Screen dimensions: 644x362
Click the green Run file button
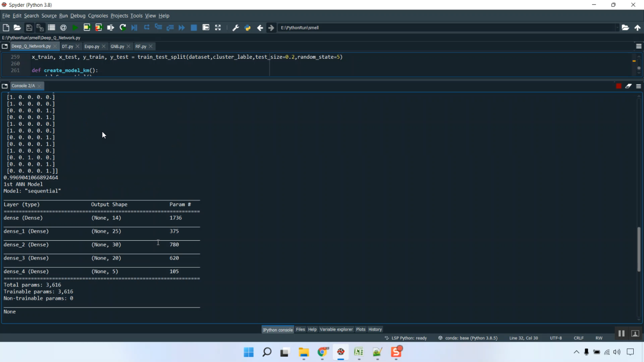[x=75, y=28]
